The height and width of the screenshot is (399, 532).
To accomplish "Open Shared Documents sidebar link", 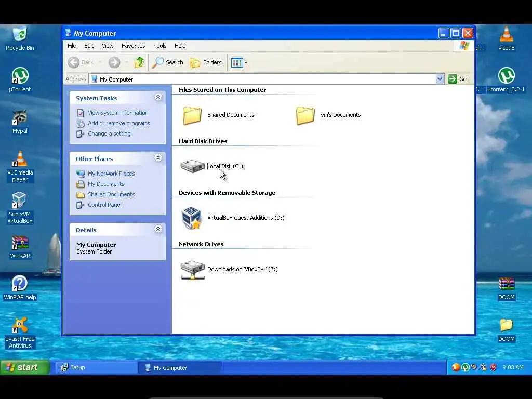I will [x=111, y=194].
